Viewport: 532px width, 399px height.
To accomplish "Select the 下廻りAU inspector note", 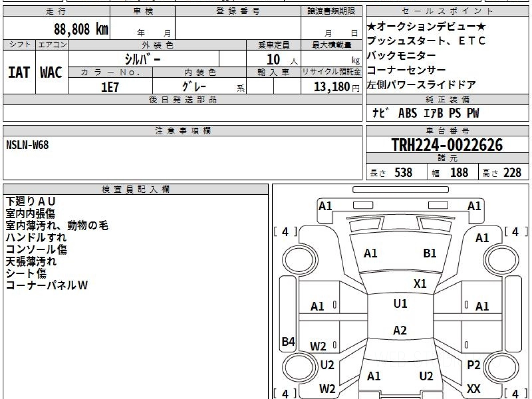I will click(x=31, y=202).
